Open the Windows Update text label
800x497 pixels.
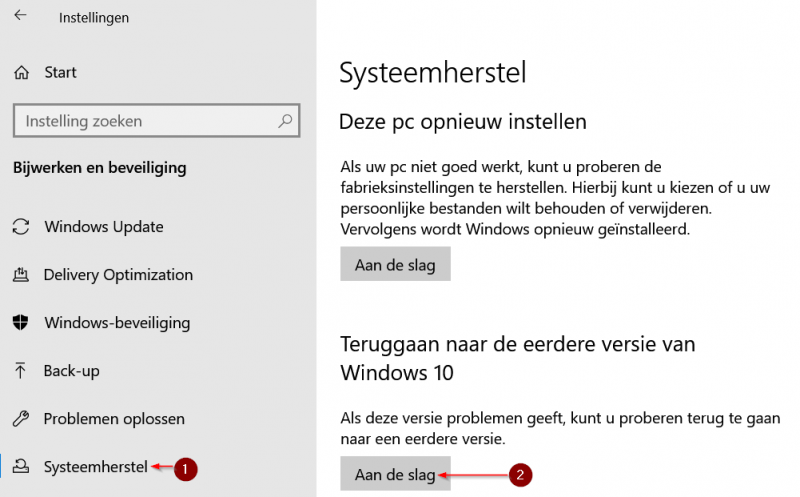coord(104,227)
